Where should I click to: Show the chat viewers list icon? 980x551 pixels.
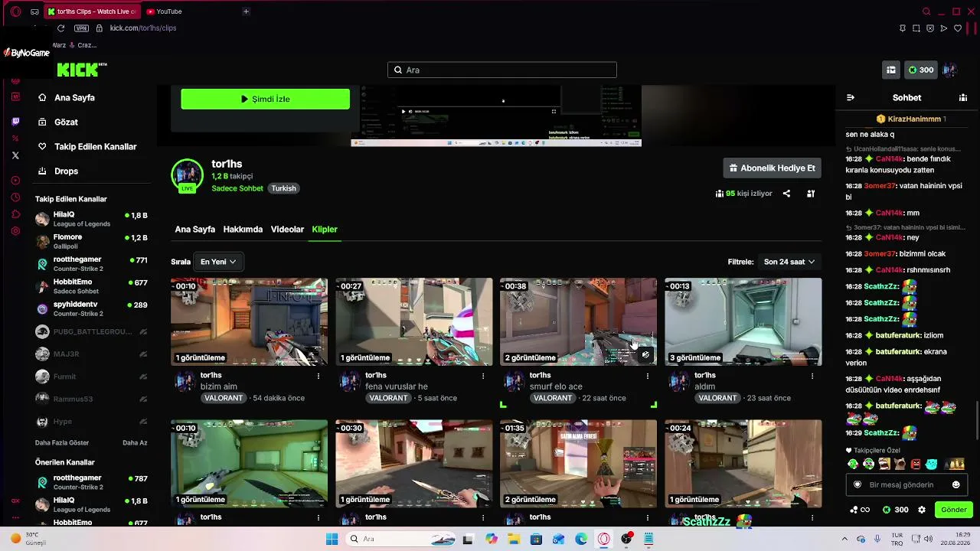(x=963, y=98)
